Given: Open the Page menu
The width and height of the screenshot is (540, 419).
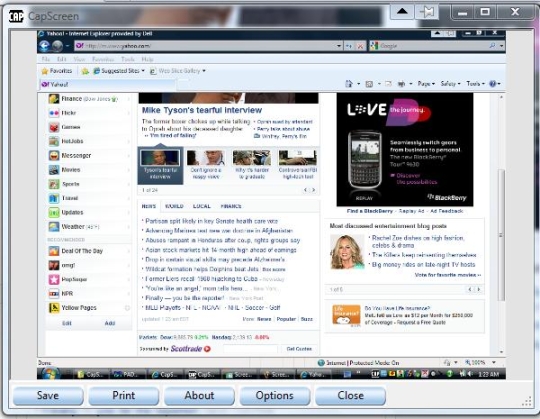Looking at the screenshot, I should tap(426, 84).
